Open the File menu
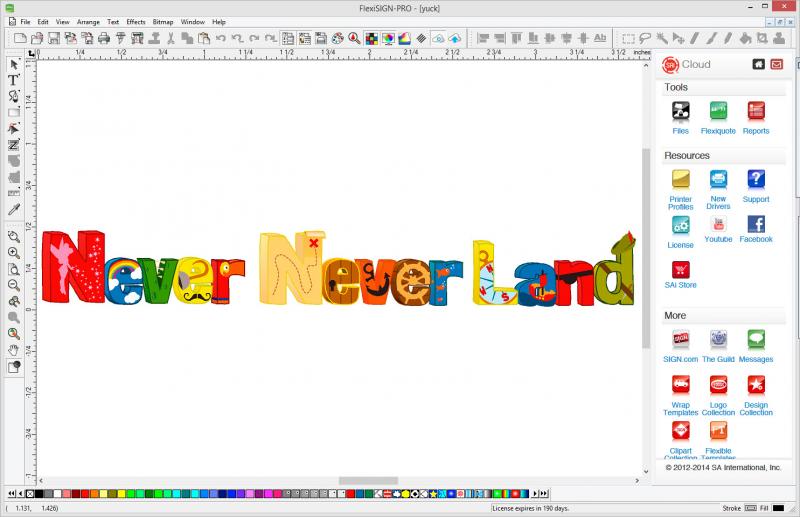The width and height of the screenshot is (800, 517). [25, 22]
